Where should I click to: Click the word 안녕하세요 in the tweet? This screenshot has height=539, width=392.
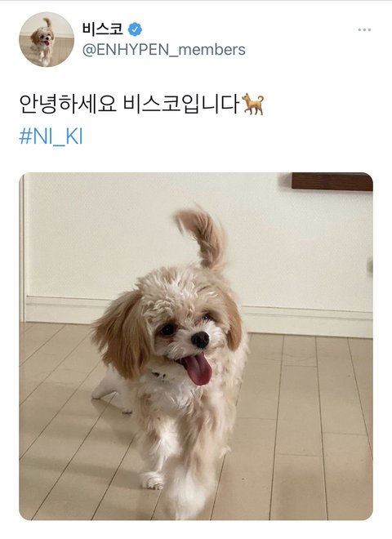[x=68, y=104]
